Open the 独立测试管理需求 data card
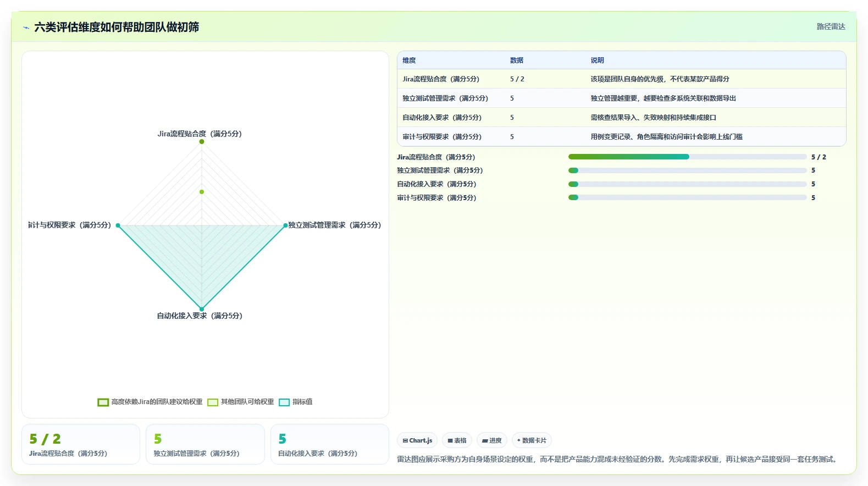The height and width of the screenshot is (486, 868). (x=205, y=444)
